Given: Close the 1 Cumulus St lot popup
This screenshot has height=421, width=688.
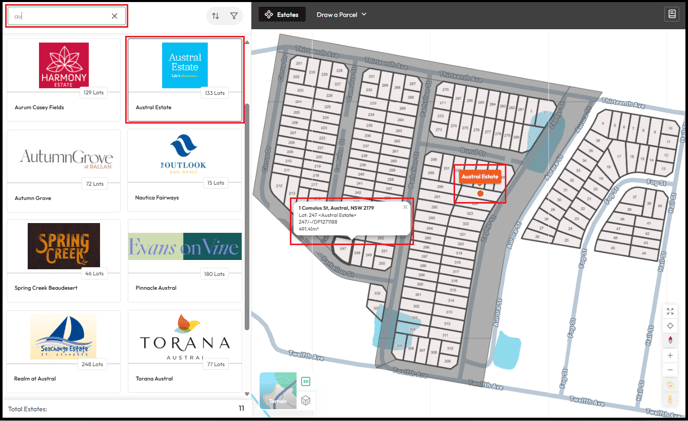Looking at the screenshot, I should (x=405, y=207).
